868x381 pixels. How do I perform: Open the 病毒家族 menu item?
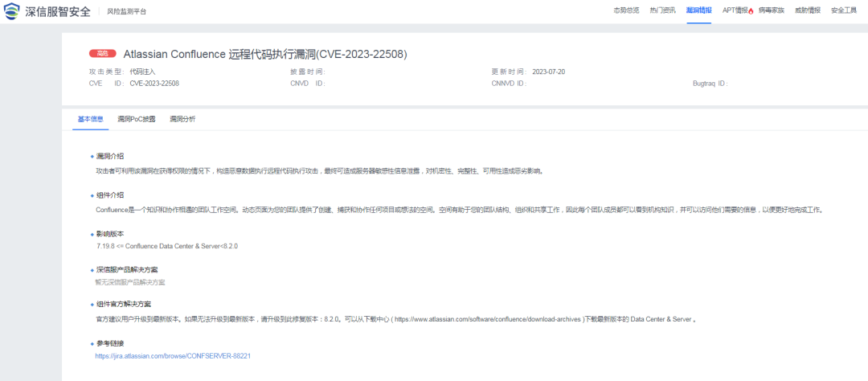point(772,10)
